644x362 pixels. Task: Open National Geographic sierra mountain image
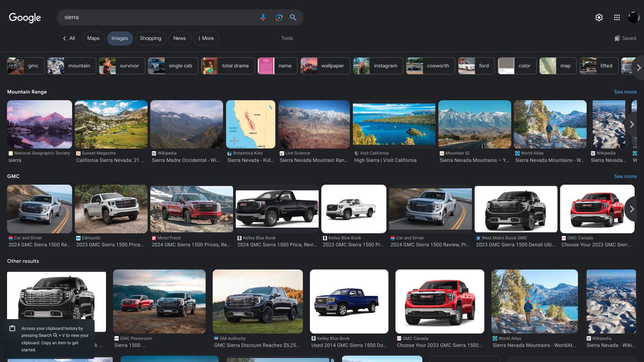coord(40,124)
